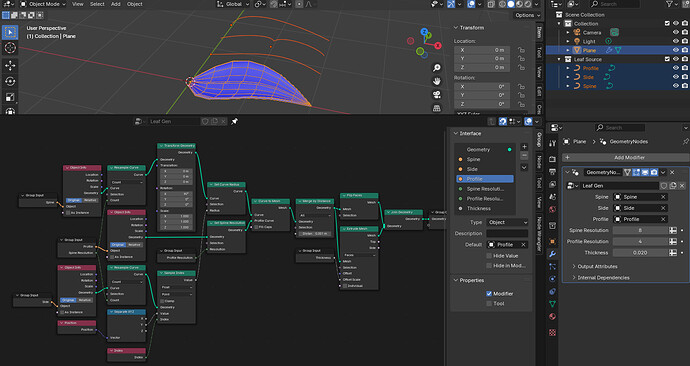
Task: Select Spine Resolution socket in Interface list
Action: pos(484,189)
